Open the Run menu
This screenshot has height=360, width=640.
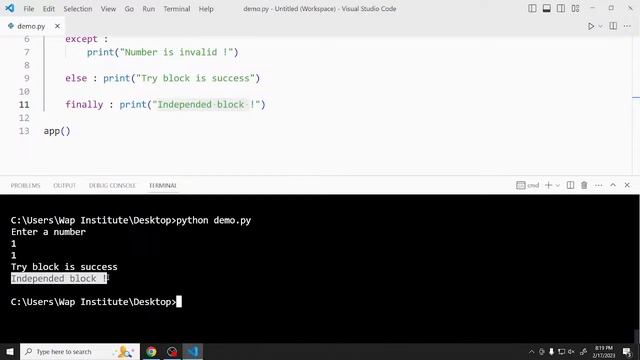(149, 9)
